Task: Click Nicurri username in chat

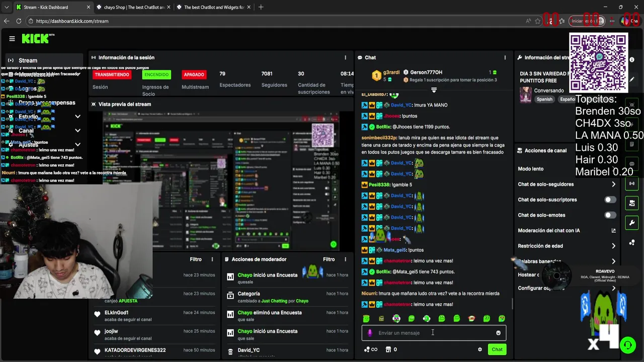Action: (x=369, y=294)
